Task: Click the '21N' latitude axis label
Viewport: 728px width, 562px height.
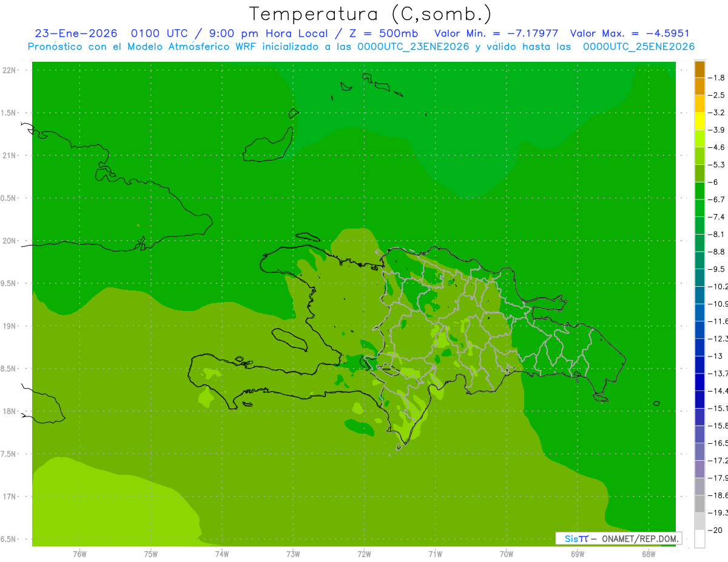Action: tap(9, 155)
